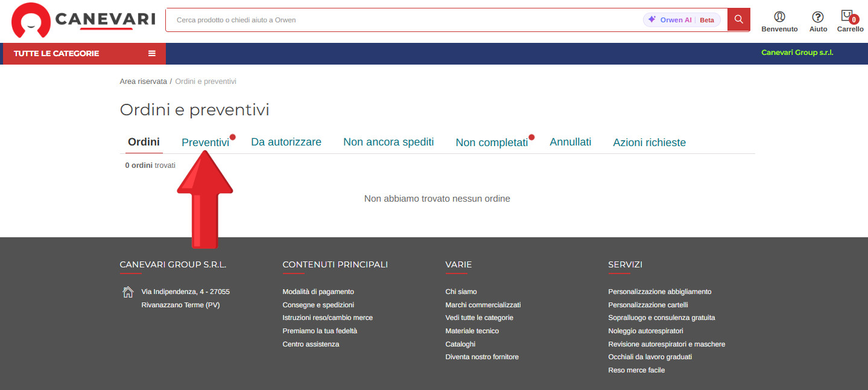Click 'Non abbiamo trovato nessun ordine' message

click(x=437, y=199)
